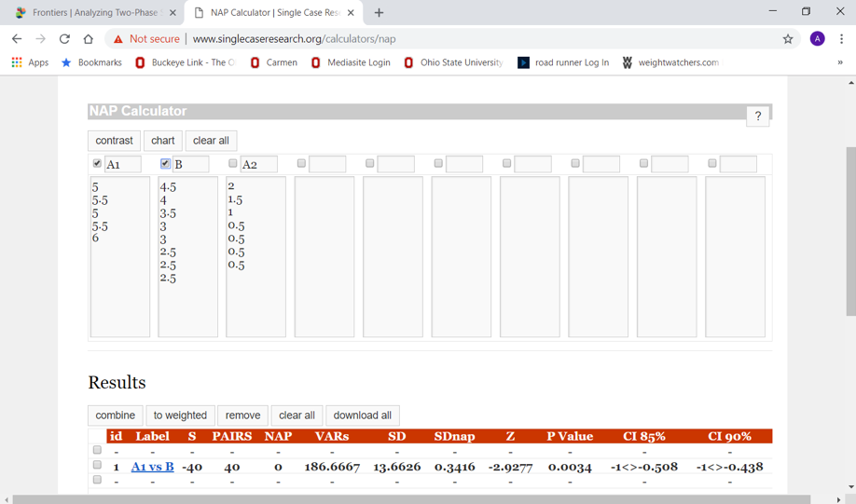Check the tenth column checkbox
This screenshot has height=504, width=856.
point(711,163)
